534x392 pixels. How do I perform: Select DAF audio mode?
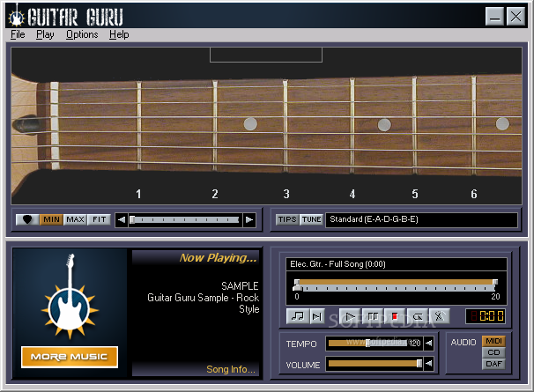pyautogui.click(x=493, y=364)
